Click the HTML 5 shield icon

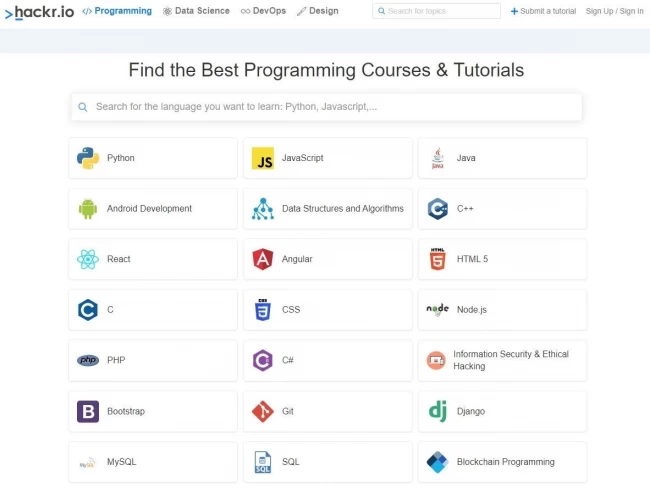[438, 259]
